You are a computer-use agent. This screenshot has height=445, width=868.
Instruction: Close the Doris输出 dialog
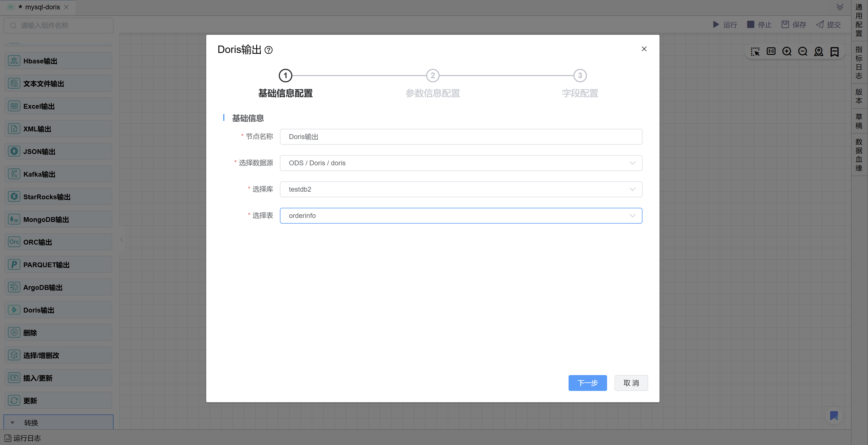[644, 49]
